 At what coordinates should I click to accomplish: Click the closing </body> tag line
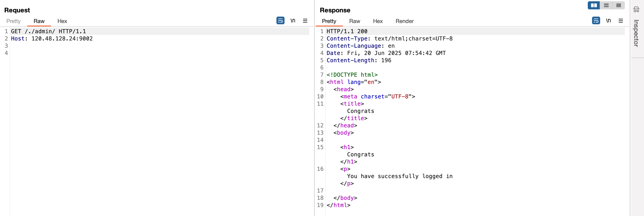(x=345, y=198)
